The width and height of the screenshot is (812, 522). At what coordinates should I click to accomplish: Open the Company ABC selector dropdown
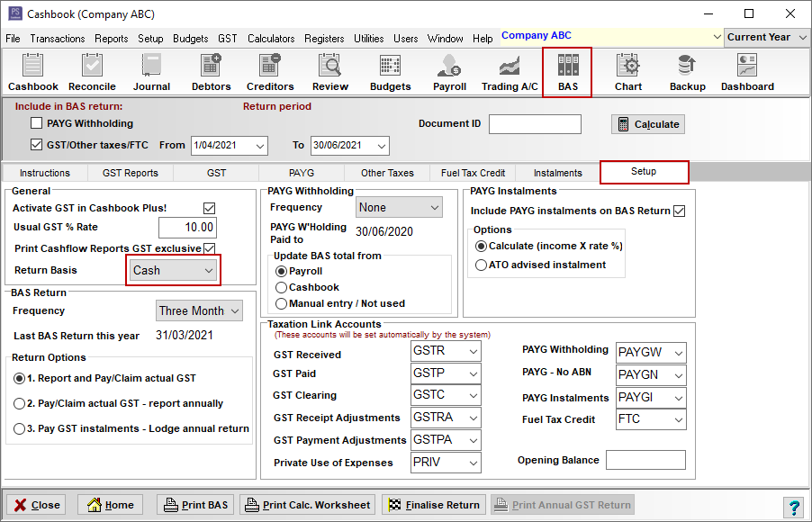[717, 37]
